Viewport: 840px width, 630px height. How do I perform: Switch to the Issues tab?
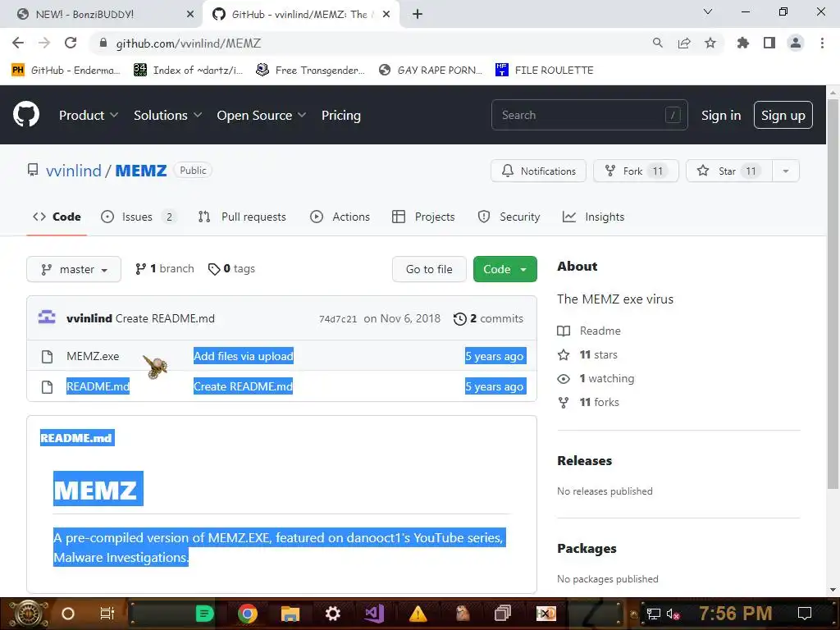pos(138,217)
